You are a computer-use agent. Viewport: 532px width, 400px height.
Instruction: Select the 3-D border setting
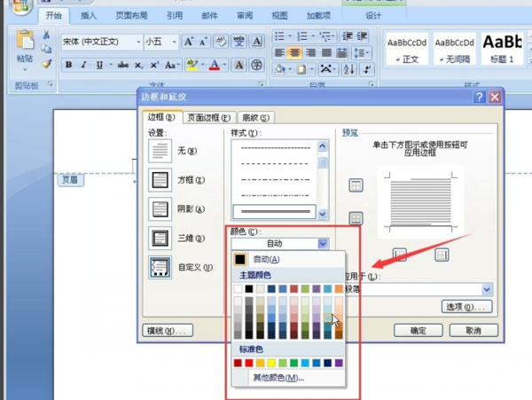click(x=160, y=239)
